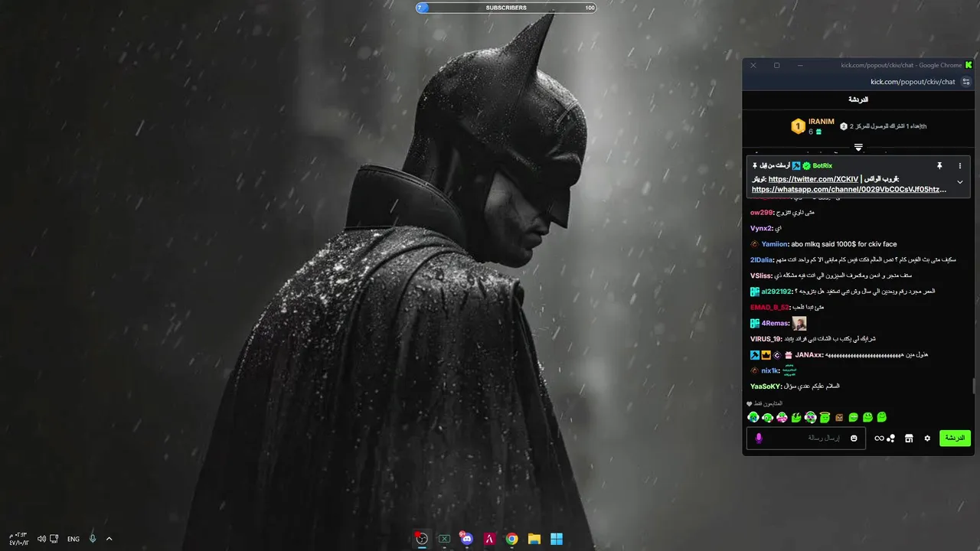Open the emoji picker smiley icon
The height and width of the screenshot is (551, 980).
854,439
